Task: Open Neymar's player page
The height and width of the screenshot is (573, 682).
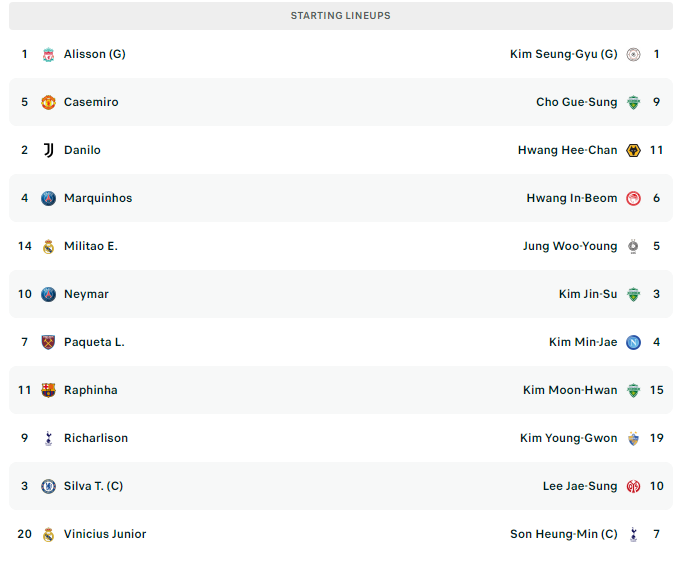Action: pyautogui.click(x=86, y=294)
